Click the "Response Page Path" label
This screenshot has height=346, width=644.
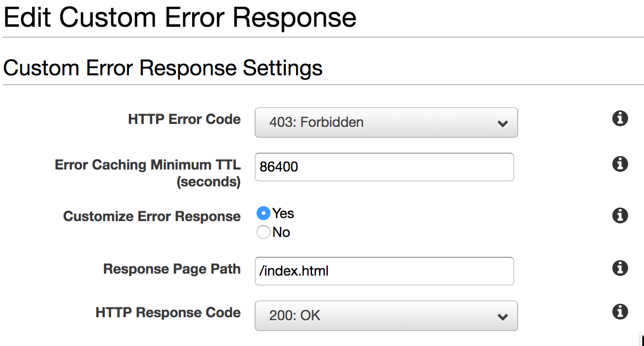point(172,269)
